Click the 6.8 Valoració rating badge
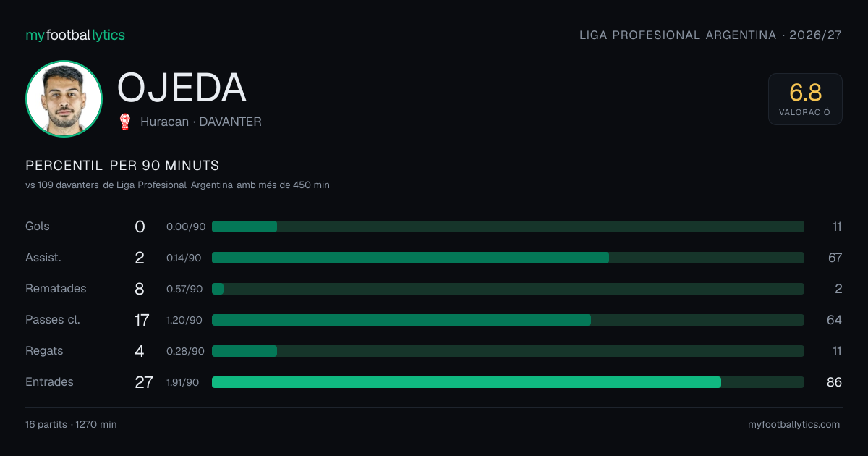Image resolution: width=868 pixels, height=456 pixels. (x=805, y=99)
